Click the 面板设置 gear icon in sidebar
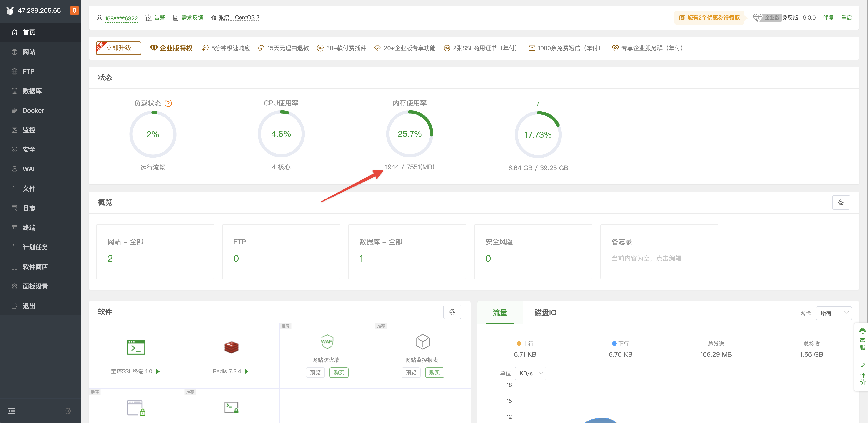This screenshot has width=868, height=423. (15, 286)
